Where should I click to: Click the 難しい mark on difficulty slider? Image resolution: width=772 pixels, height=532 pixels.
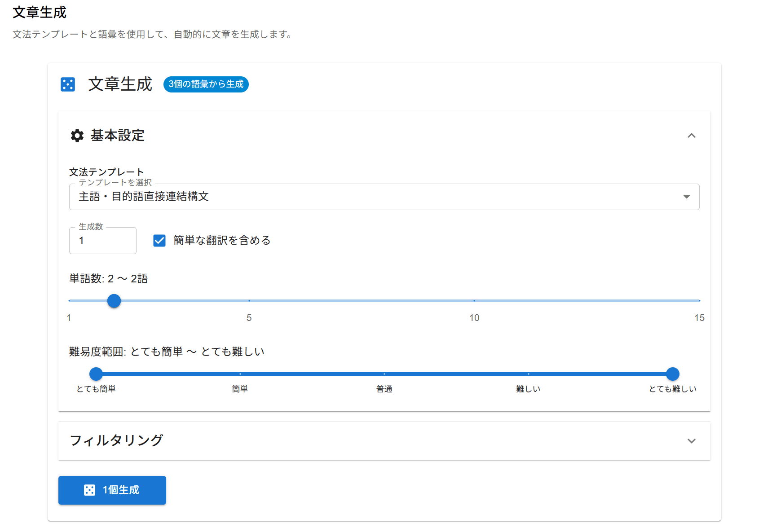click(x=528, y=374)
